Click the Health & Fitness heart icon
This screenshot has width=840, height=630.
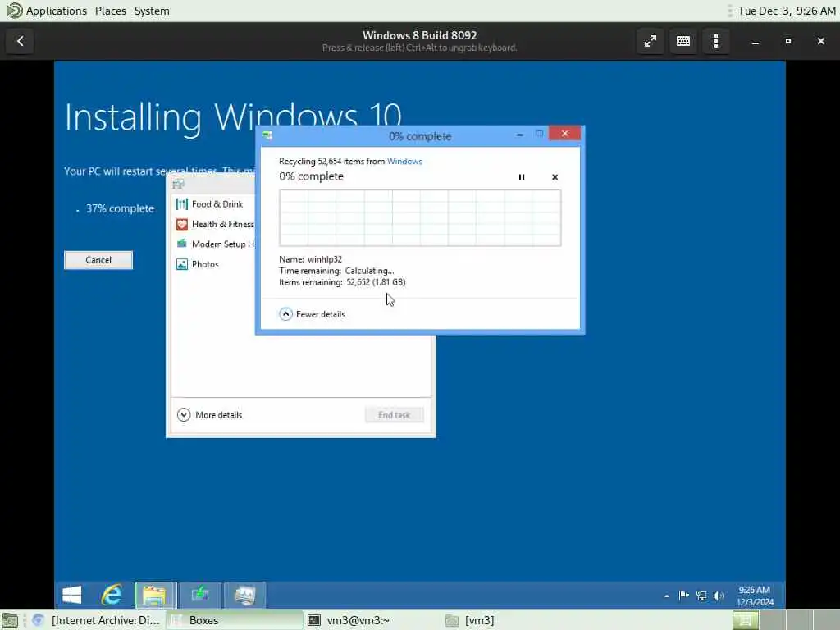point(182,224)
